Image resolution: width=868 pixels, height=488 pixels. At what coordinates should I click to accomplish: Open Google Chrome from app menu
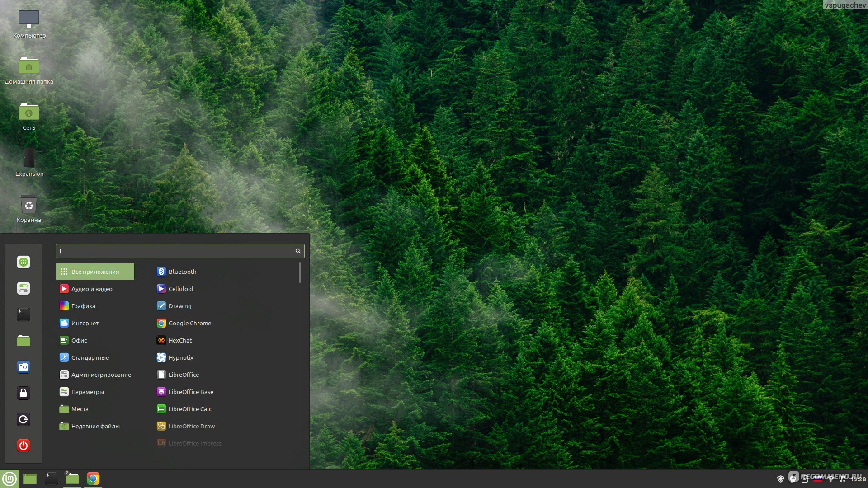click(x=189, y=323)
